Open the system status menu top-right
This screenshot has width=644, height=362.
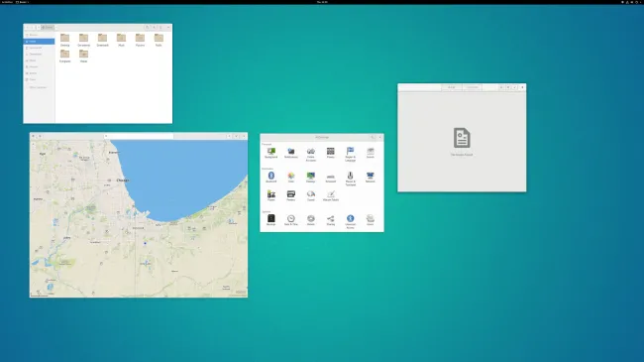click(x=632, y=2)
